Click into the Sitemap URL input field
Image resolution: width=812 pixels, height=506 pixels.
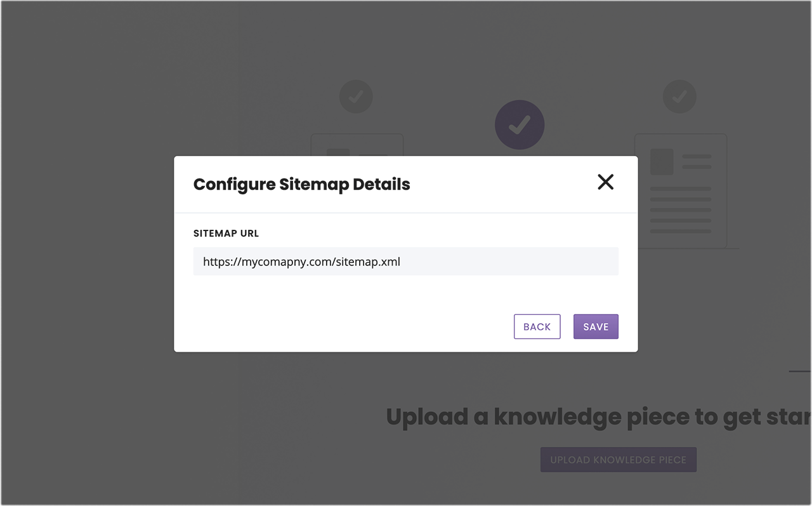pyautogui.click(x=406, y=262)
